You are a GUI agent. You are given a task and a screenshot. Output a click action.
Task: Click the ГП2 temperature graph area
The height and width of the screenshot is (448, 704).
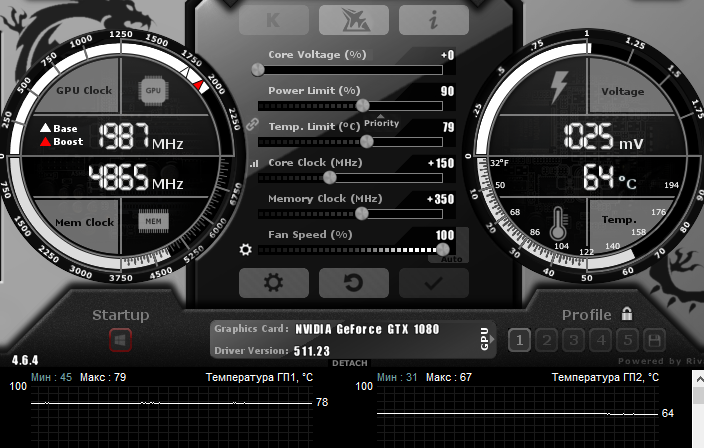[x=518, y=417]
